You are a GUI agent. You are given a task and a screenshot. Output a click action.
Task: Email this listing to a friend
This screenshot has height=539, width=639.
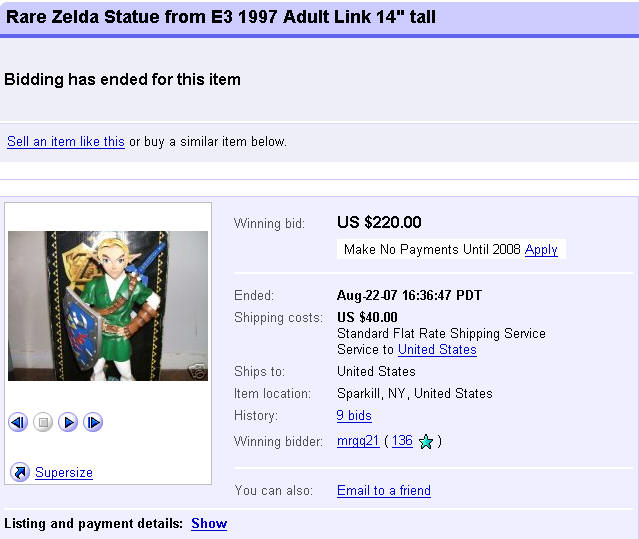tap(384, 491)
